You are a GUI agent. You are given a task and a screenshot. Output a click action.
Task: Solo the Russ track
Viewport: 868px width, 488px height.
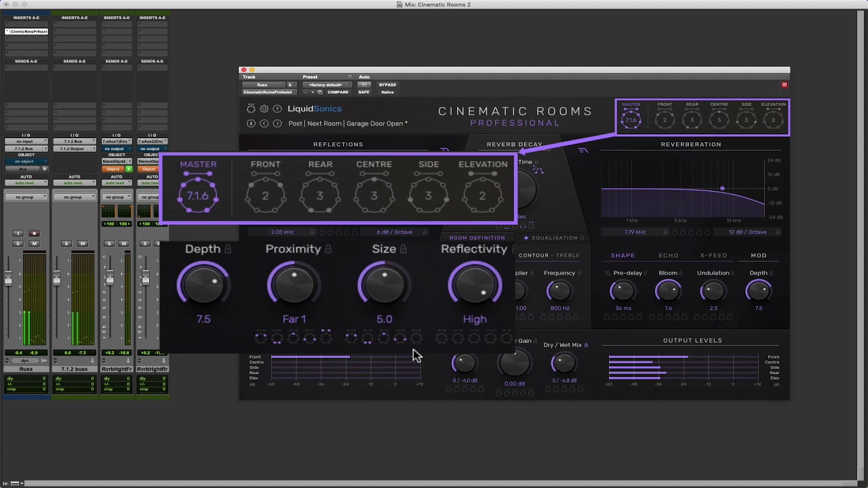(18, 244)
